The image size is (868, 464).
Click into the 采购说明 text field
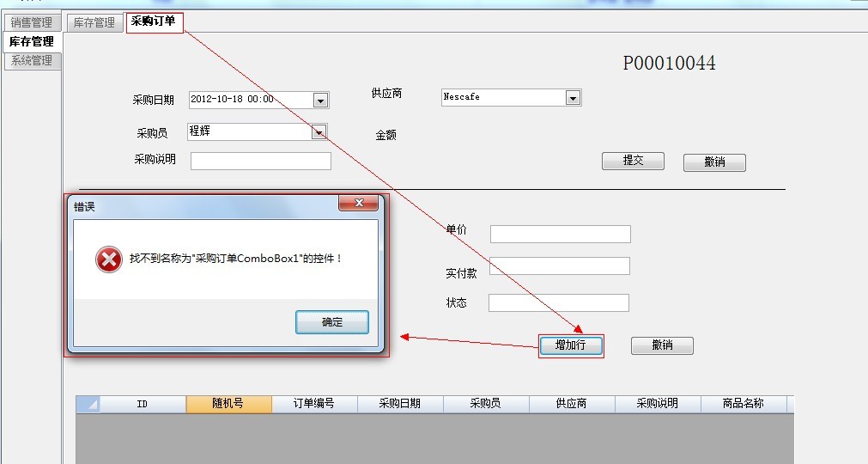[x=261, y=162]
